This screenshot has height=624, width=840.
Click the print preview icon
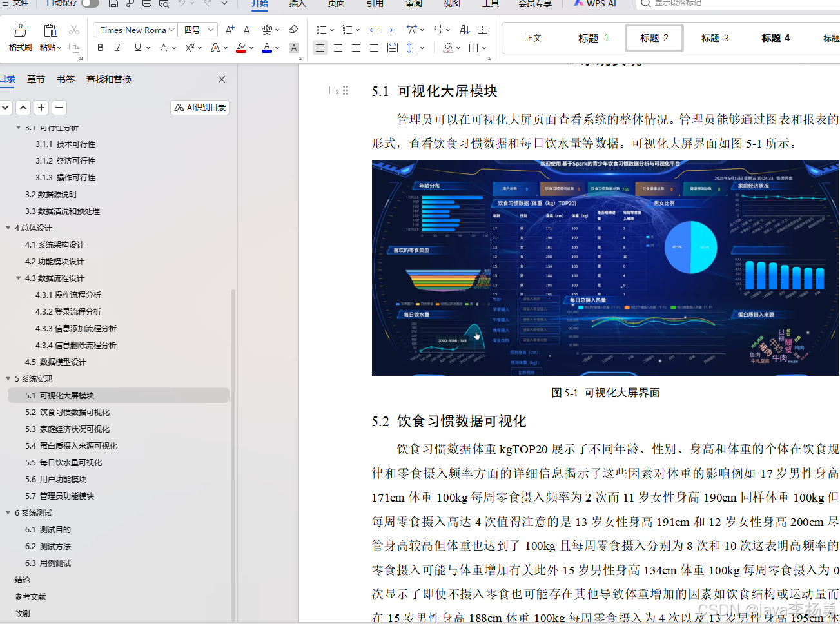tap(164, 3)
